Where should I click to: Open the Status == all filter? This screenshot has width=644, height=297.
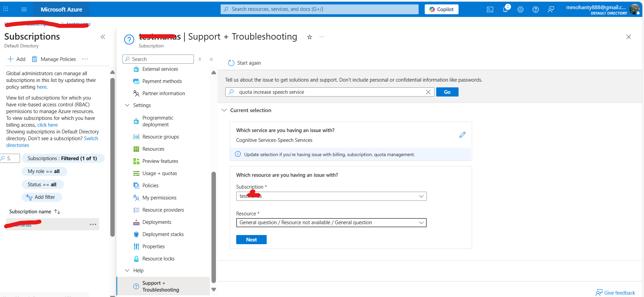43,185
